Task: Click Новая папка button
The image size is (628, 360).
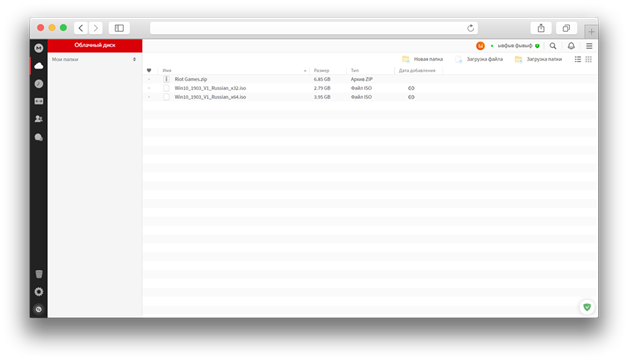Action: pos(423,59)
